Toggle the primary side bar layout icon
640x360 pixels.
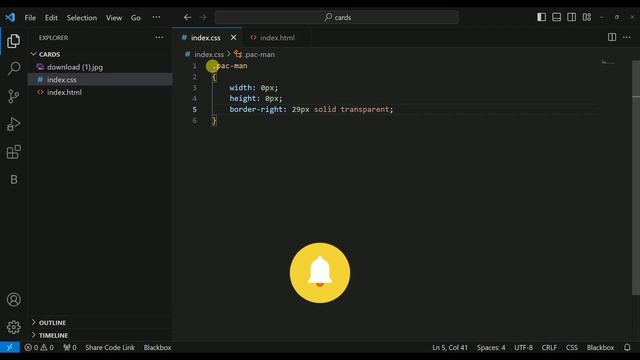541,17
